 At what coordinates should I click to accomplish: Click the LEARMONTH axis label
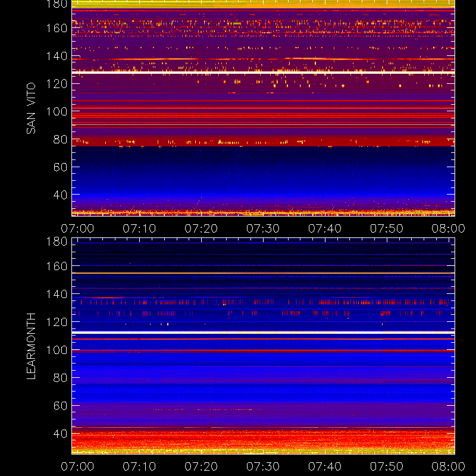coord(31,346)
